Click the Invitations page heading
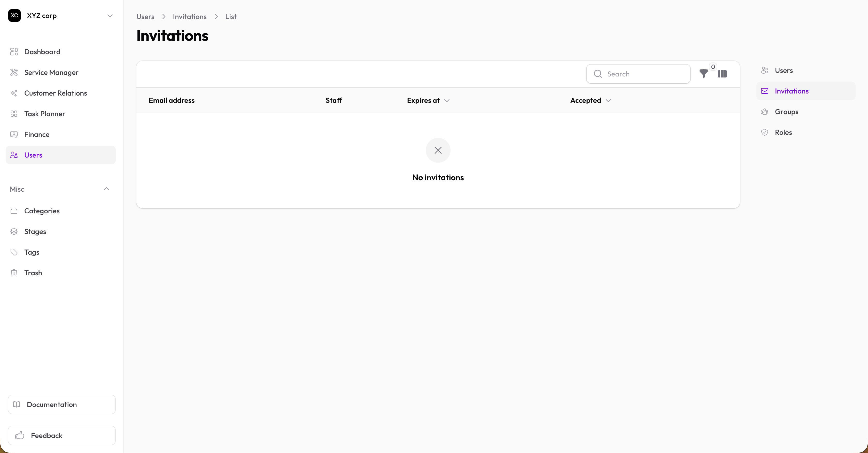 tap(172, 36)
